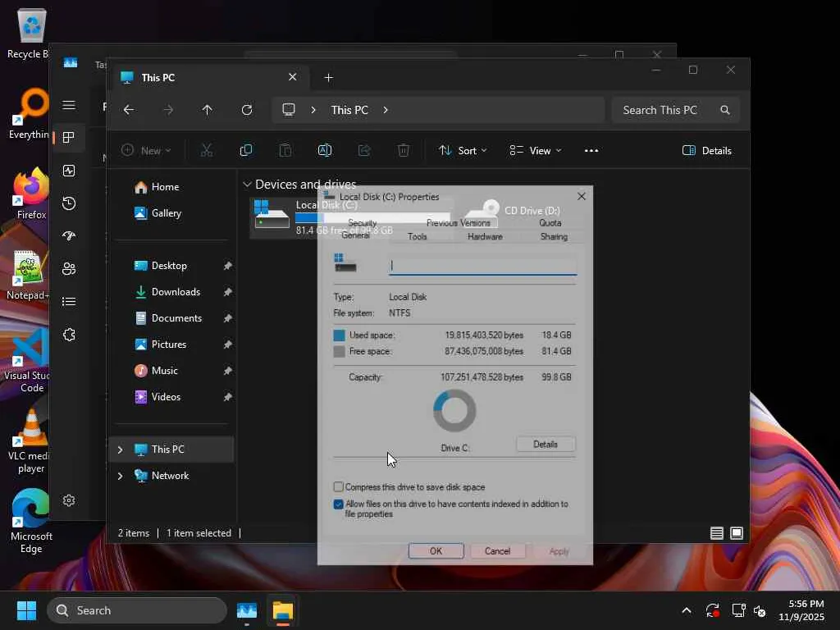The width and height of the screenshot is (840, 630).
Task: Click File Explorer icon on taskbar
Action: [x=282, y=610]
